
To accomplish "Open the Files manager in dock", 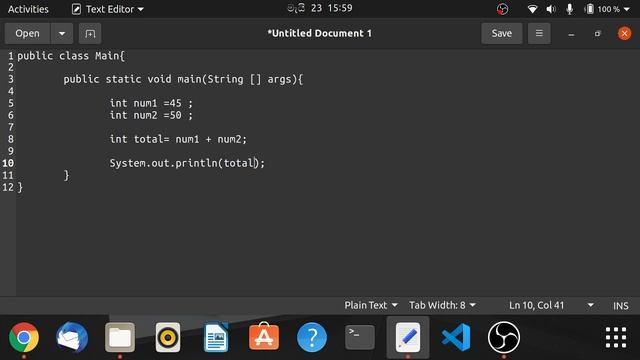I will [x=120, y=337].
